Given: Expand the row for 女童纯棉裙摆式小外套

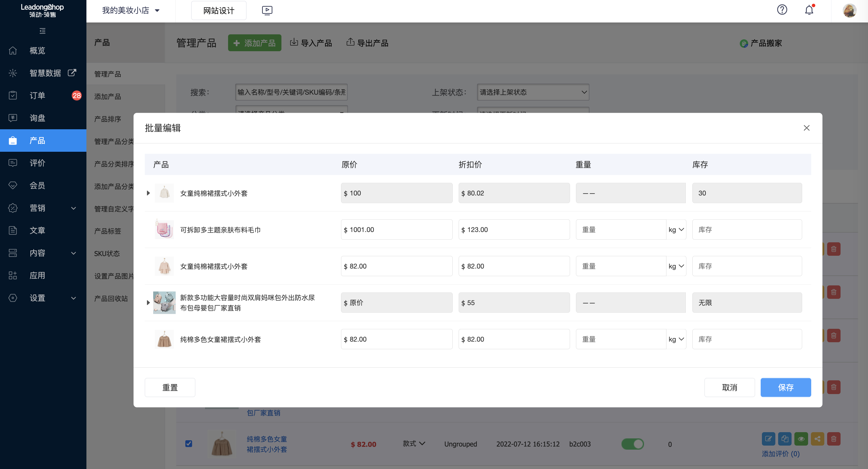Looking at the screenshot, I should [x=148, y=193].
